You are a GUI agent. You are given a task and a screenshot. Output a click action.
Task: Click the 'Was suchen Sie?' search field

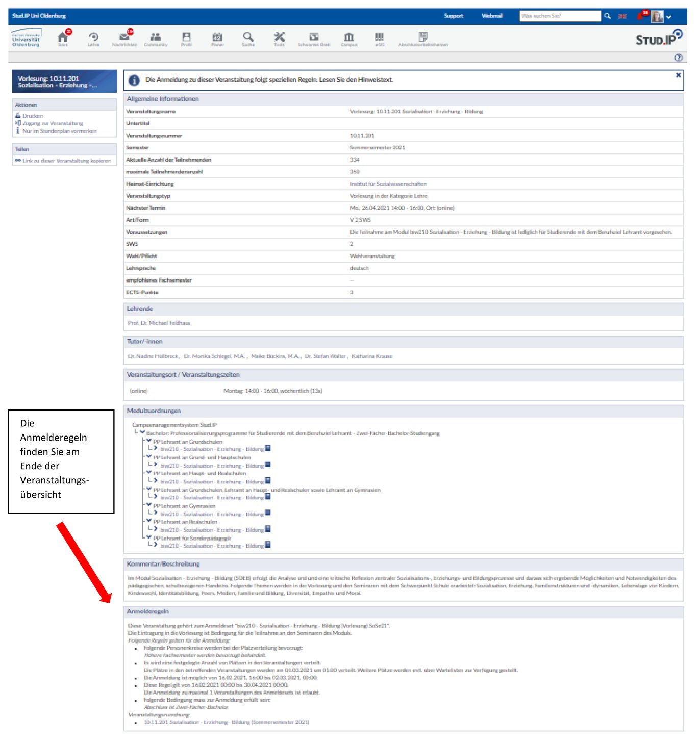click(560, 16)
